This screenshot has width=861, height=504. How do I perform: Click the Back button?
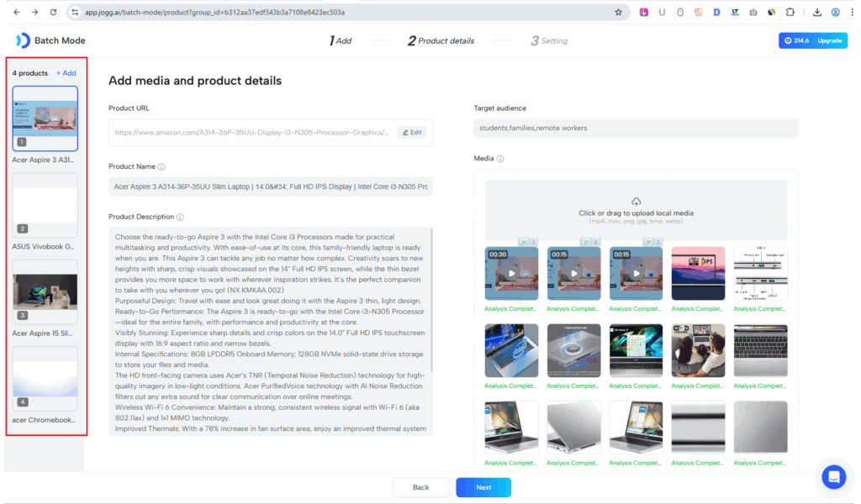coord(421,487)
